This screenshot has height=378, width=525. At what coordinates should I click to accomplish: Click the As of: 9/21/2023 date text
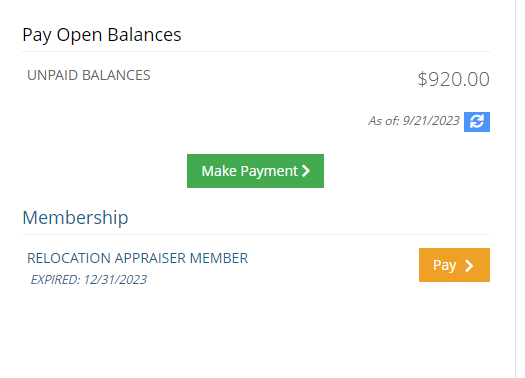414,121
